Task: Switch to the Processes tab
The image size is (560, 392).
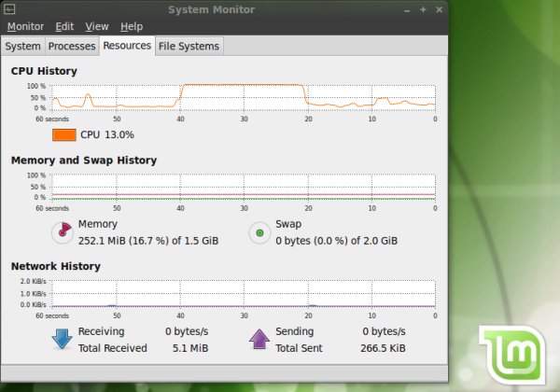Action: (x=72, y=46)
